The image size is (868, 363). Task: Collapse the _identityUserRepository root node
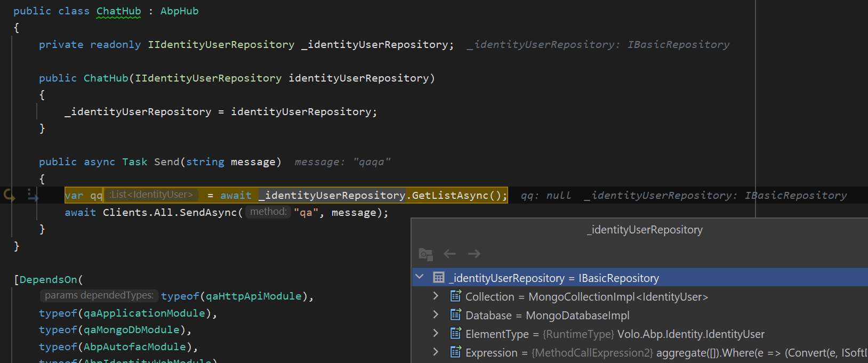420,277
